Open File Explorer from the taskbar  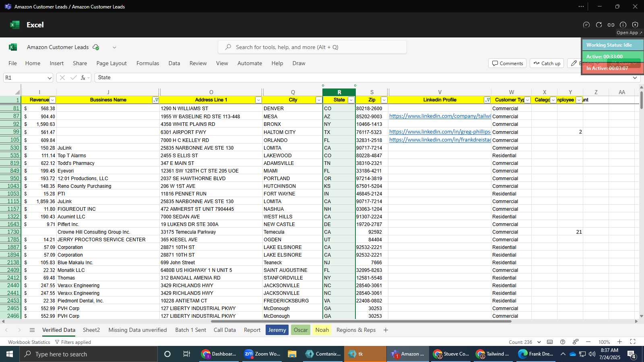[292, 354]
